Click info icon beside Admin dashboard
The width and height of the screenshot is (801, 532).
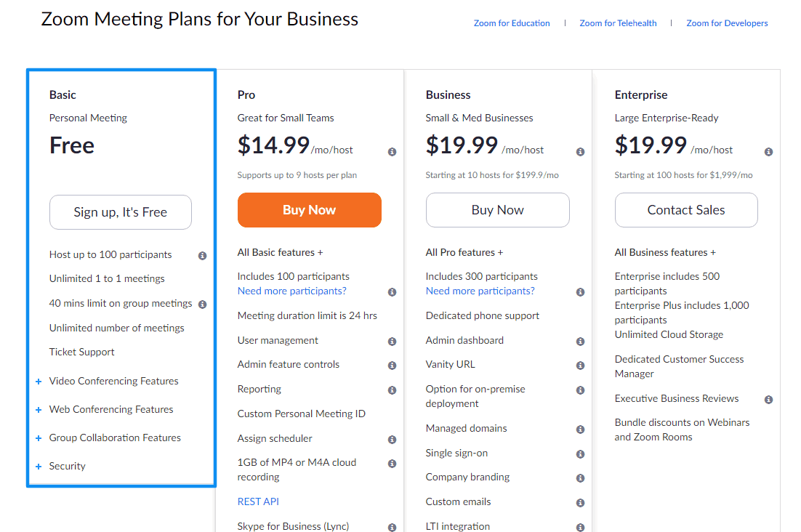[580, 342]
